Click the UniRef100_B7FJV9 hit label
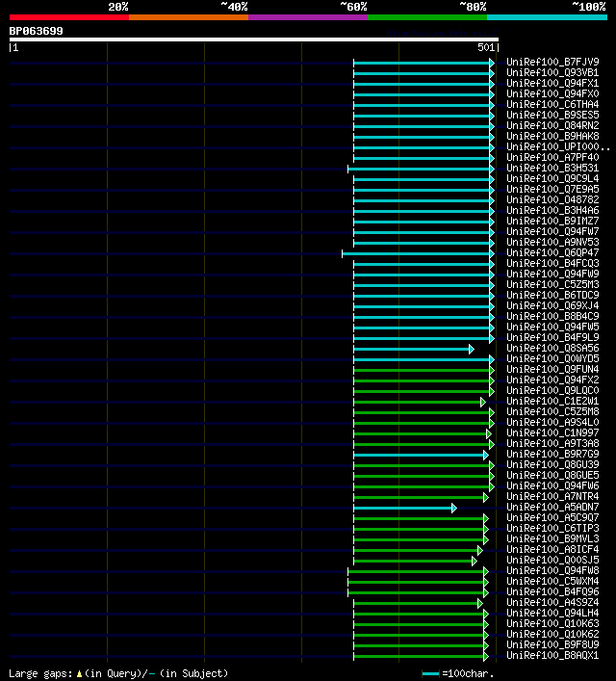The width and height of the screenshot is (616, 681). tap(552, 62)
